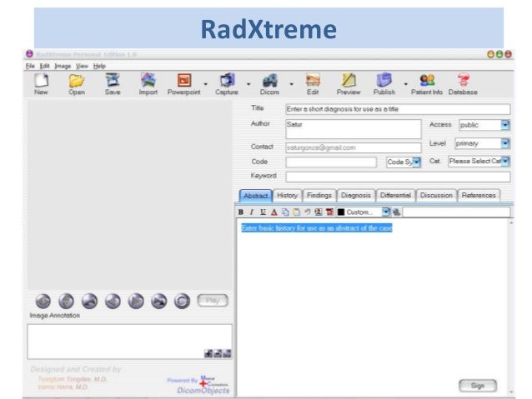Screen dimensions: 532x399
Task: Toggle italic formatting
Action: tap(252, 212)
